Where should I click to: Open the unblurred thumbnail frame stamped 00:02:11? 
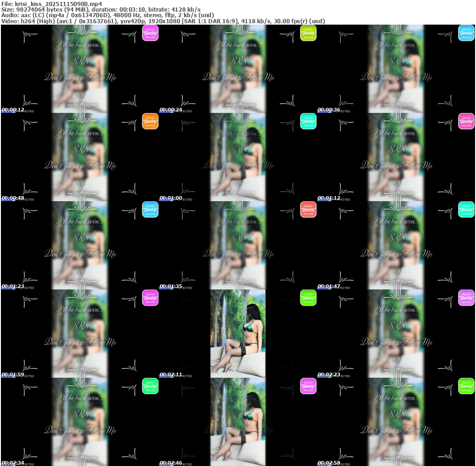(x=238, y=334)
